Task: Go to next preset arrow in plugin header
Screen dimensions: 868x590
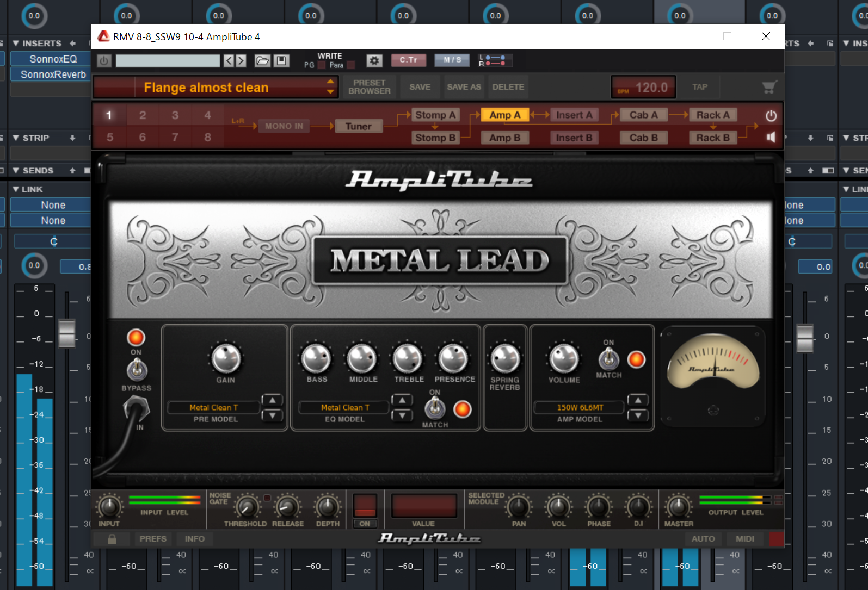Action: [x=241, y=60]
